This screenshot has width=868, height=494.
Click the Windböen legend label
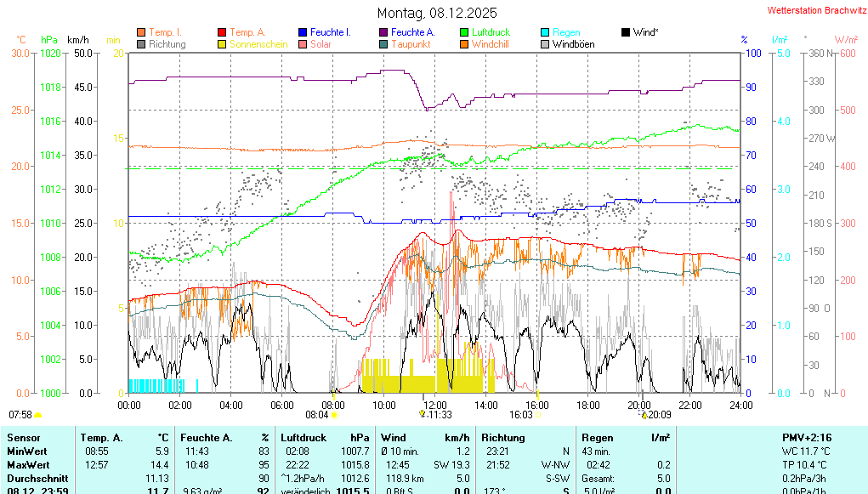[573, 44]
